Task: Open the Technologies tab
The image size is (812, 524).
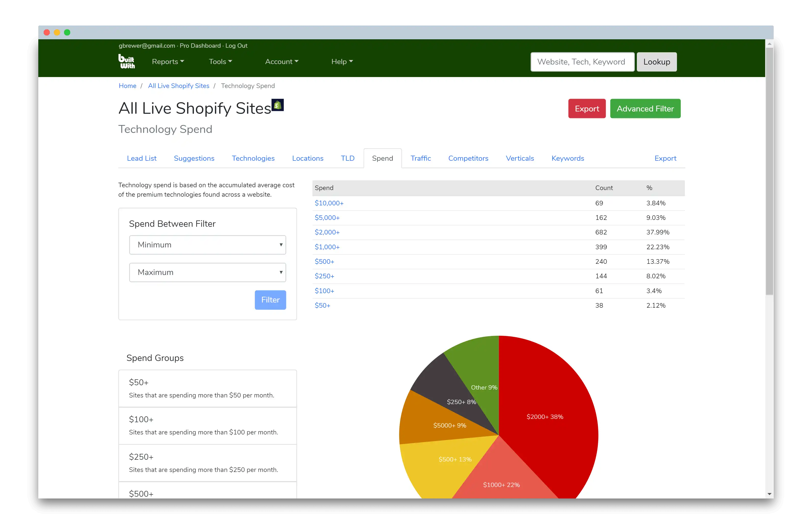Action: [x=253, y=158]
